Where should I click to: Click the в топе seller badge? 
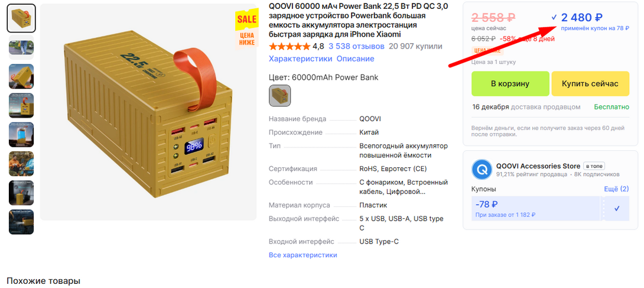(594, 166)
